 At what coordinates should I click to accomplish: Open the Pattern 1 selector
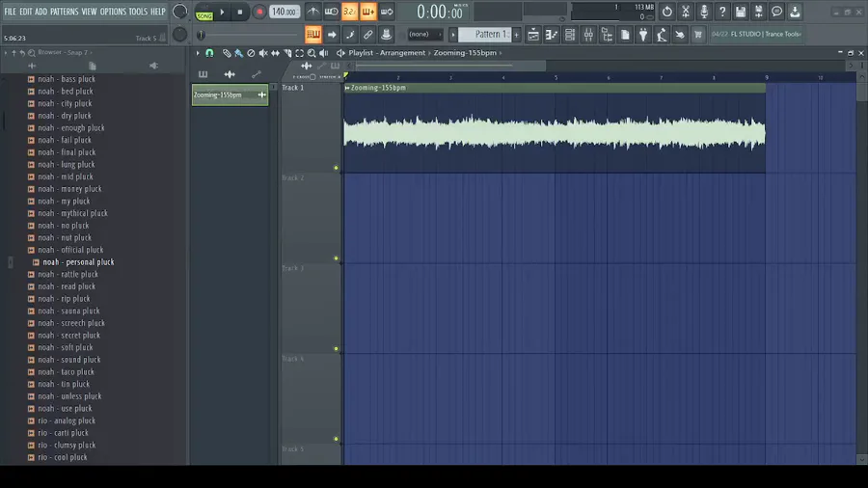coord(484,35)
